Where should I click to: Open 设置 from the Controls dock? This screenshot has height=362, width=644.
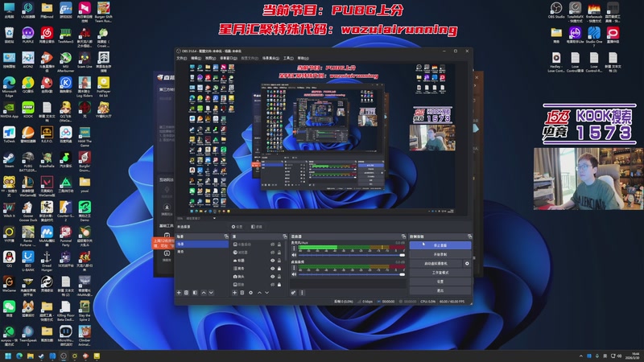tap(440, 282)
